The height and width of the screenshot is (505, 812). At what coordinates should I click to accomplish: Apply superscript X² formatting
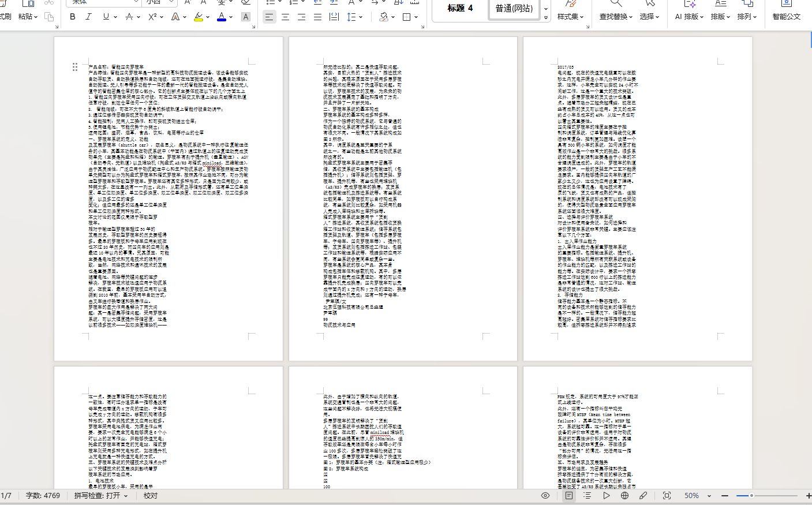pyautogui.click(x=152, y=17)
